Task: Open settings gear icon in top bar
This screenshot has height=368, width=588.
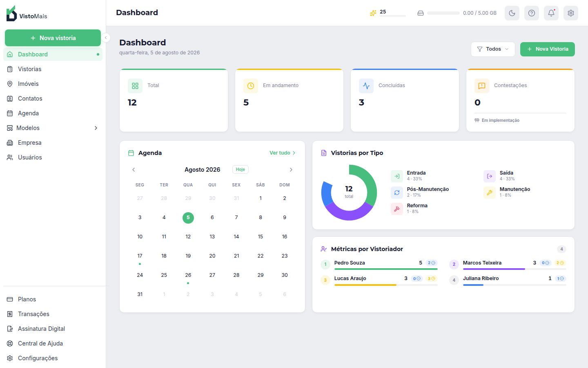Action: [x=571, y=13]
